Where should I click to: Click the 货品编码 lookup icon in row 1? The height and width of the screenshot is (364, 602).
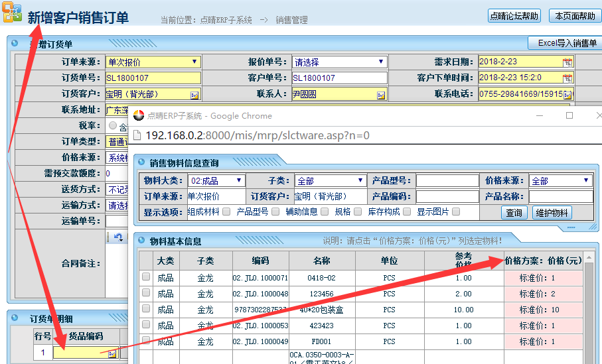(112, 353)
